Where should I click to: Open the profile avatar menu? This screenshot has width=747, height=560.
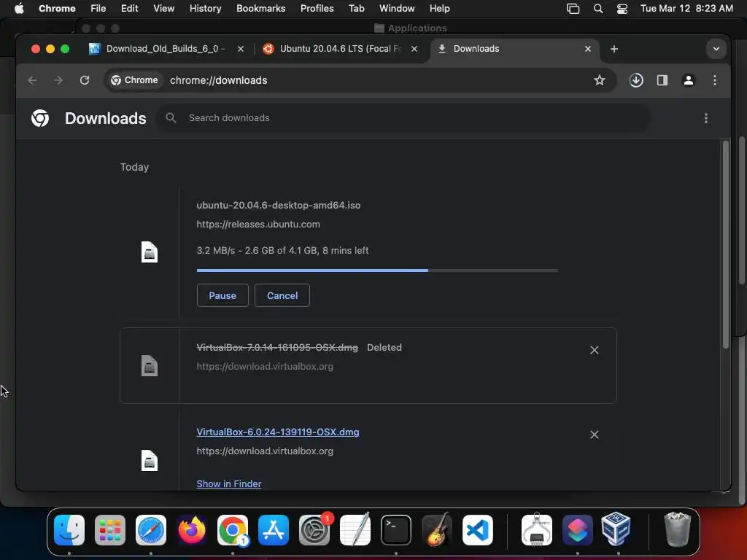(x=689, y=80)
